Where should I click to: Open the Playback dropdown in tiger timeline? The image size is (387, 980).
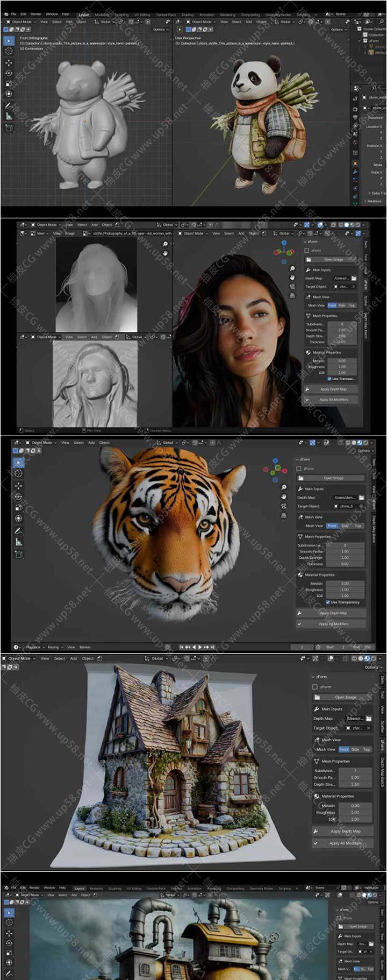(x=34, y=647)
